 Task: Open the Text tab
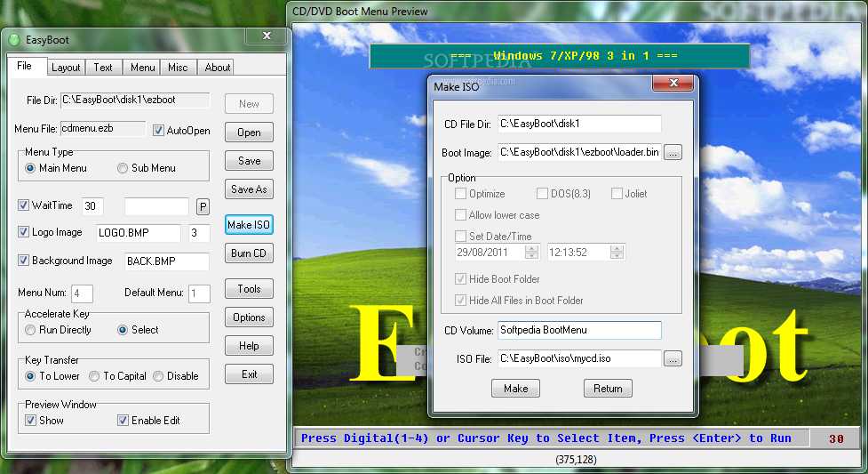coord(103,68)
